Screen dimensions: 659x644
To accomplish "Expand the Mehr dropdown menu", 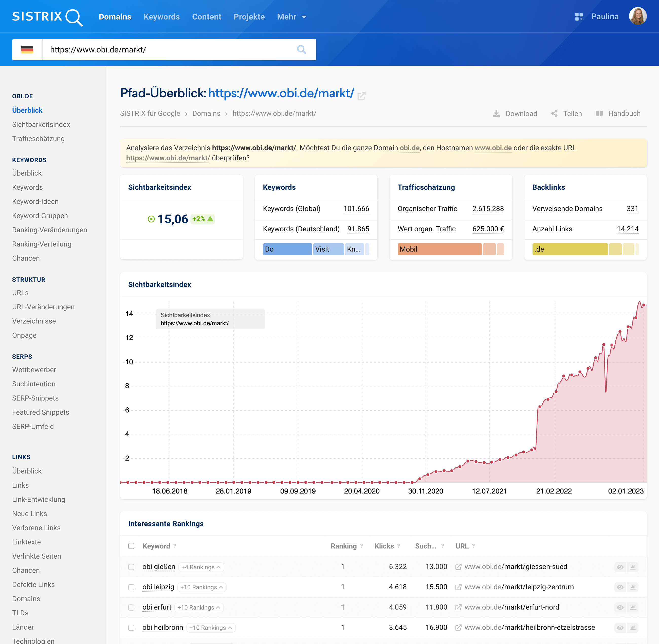I will (291, 17).
